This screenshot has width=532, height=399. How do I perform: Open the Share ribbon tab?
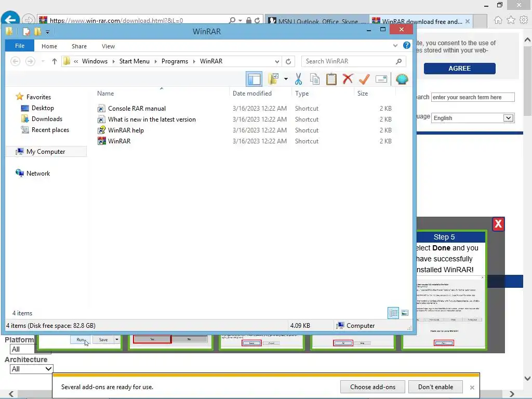(79, 46)
